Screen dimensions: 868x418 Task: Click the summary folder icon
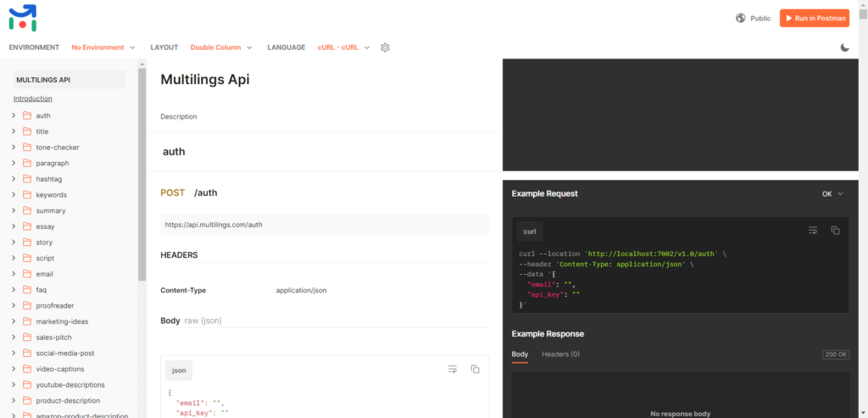click(26, 211)
